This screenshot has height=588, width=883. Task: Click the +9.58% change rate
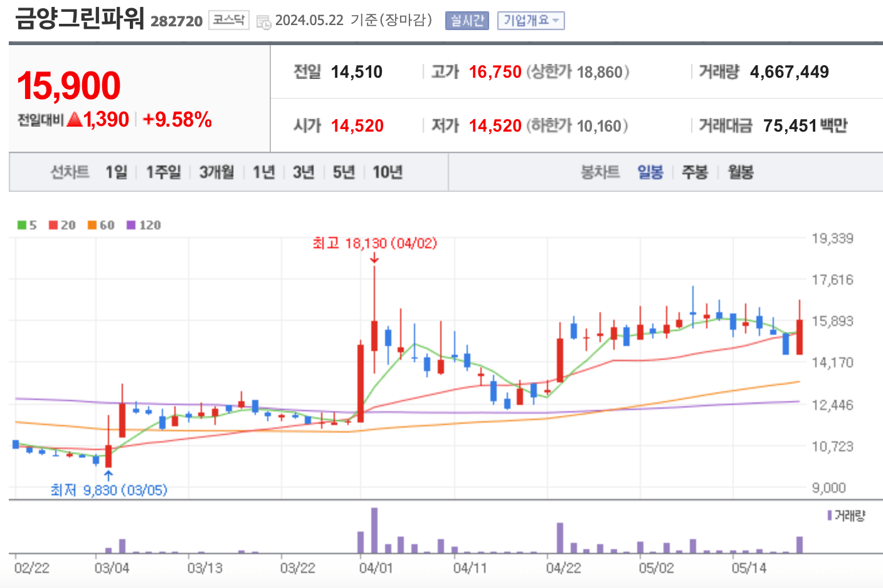click(x=177, y=119)
